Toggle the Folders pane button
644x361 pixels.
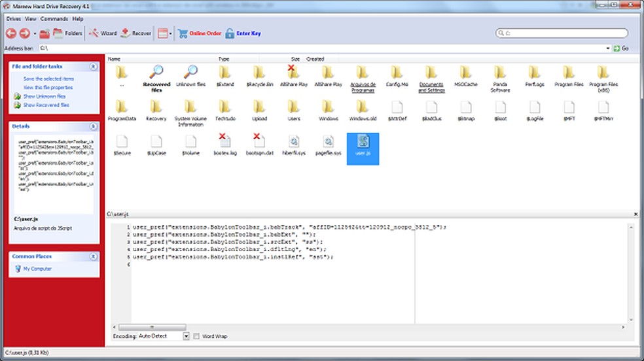(68, 33)
